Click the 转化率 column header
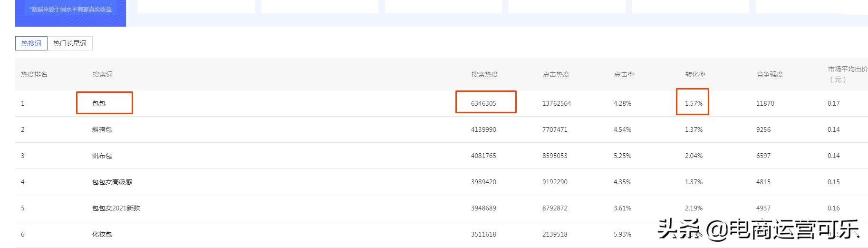Viewport: 868px width, 248px height. click(x=695, y=74)
